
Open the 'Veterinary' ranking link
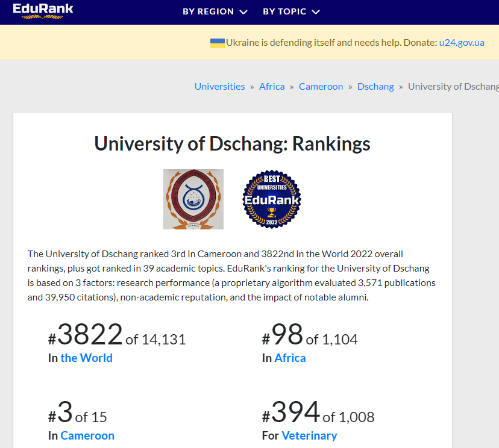[309, 435]
